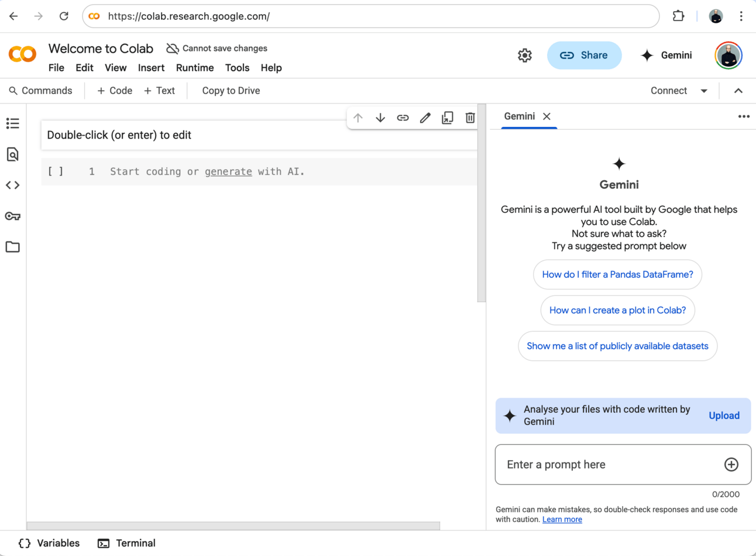Viewport: 756px width, 556px height.
Task: Go back in browser
Action: click(x=13, y=16)
